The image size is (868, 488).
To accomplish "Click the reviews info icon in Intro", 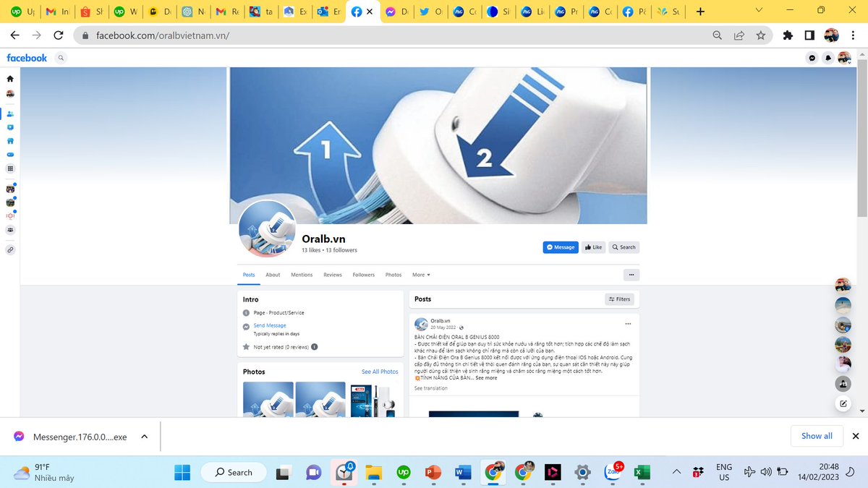I will tap(314, 347).
